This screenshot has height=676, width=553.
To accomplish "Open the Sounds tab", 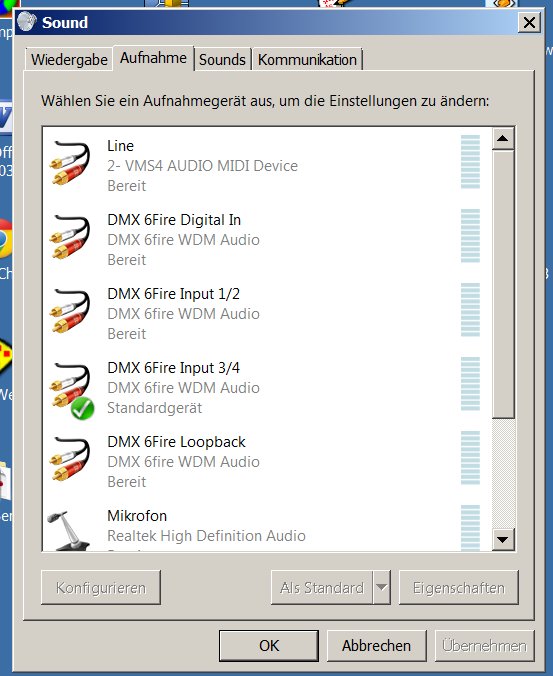I will coord(222,59).
